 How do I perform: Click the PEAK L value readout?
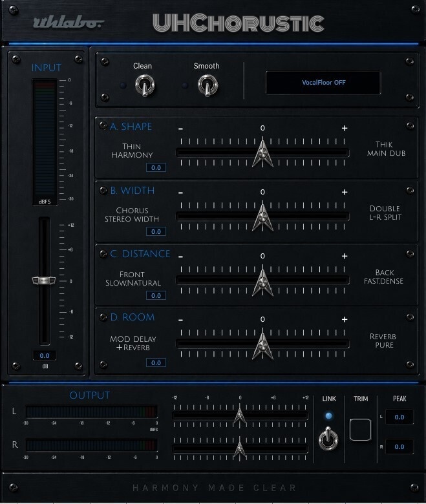point(399,417)
